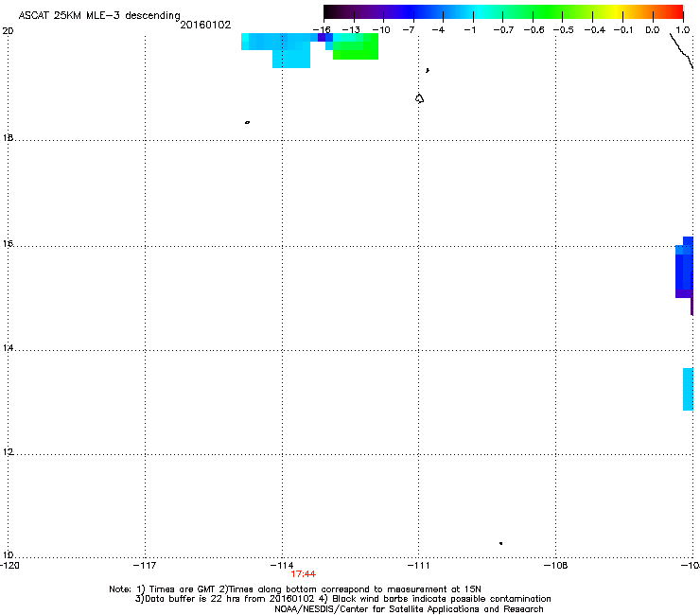Click the 14 latitude axis label
700x615 pixels.
[x=8, y=347]
